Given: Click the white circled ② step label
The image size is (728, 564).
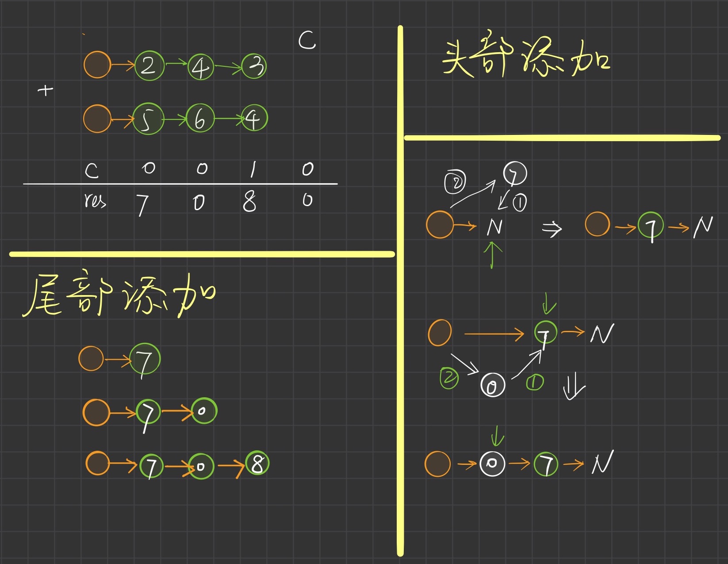Looking at the screenshot, I should click(455, 182).
